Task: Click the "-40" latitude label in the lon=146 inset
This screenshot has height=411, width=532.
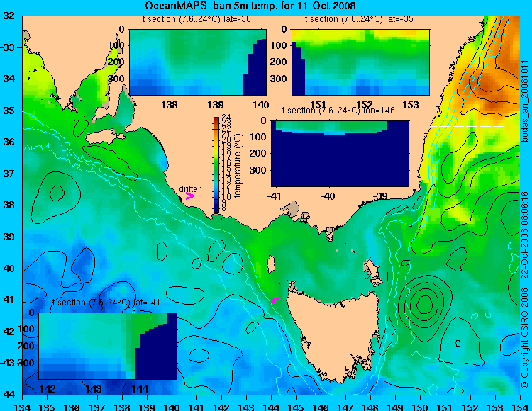Action: coord(328,196)
